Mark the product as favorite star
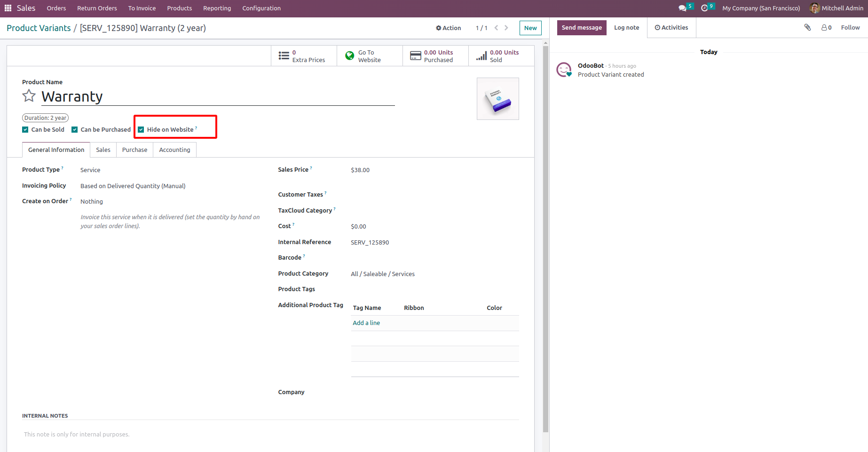Image resolution: width=868 pixels, height=452 pixels. [29, 96]
